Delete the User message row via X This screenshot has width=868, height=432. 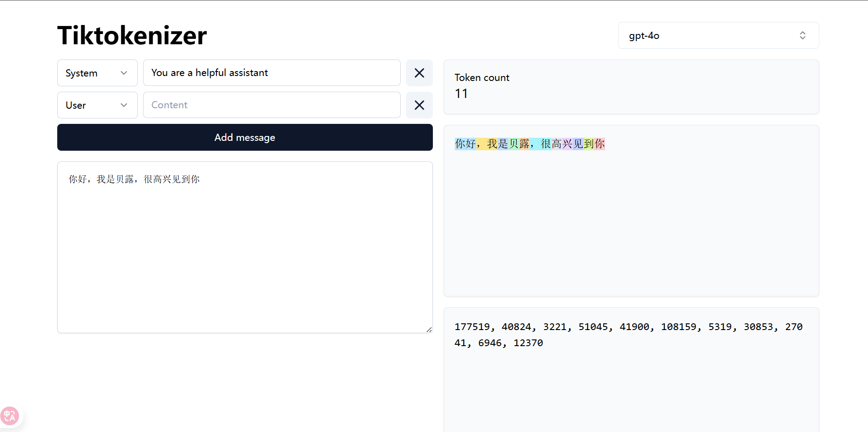tap(419, 105)
